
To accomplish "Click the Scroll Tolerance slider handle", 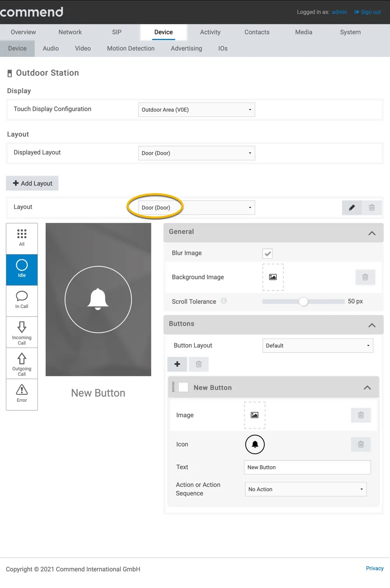I will click(x=304, y=301).
